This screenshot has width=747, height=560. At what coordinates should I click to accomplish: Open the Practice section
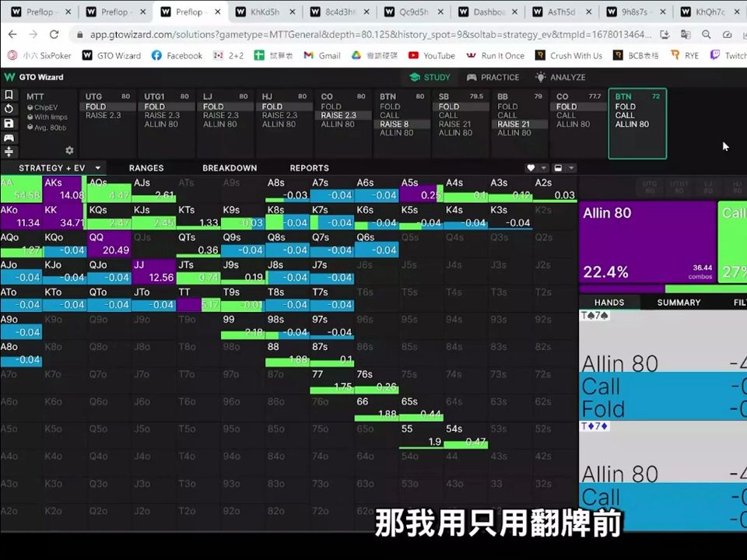pos(493,77)
